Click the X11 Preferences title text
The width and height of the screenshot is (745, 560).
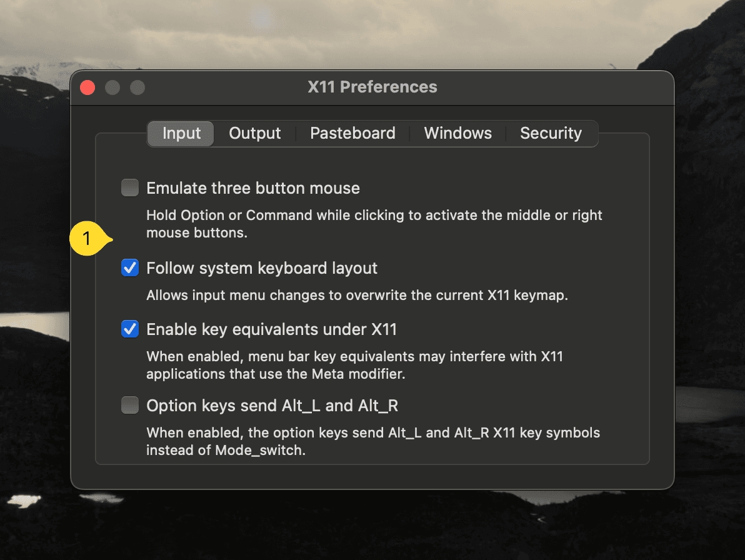pyautogui.click(x=372, y=87)
